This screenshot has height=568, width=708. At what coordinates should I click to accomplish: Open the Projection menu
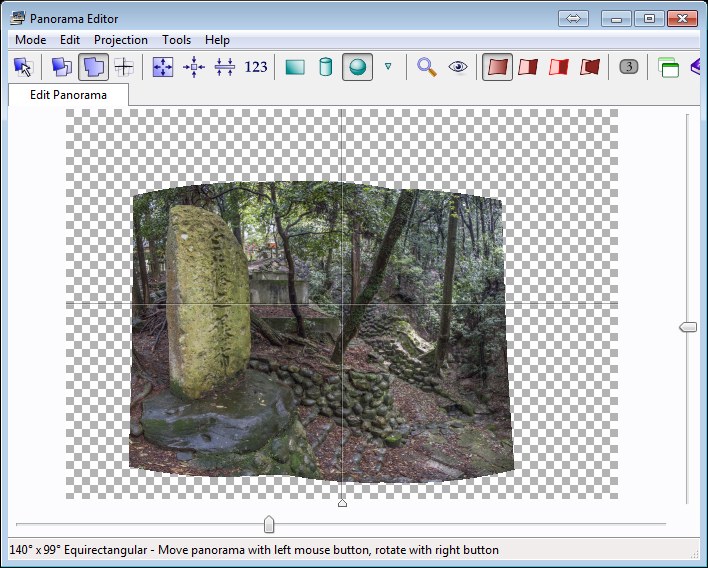(120, 40)
